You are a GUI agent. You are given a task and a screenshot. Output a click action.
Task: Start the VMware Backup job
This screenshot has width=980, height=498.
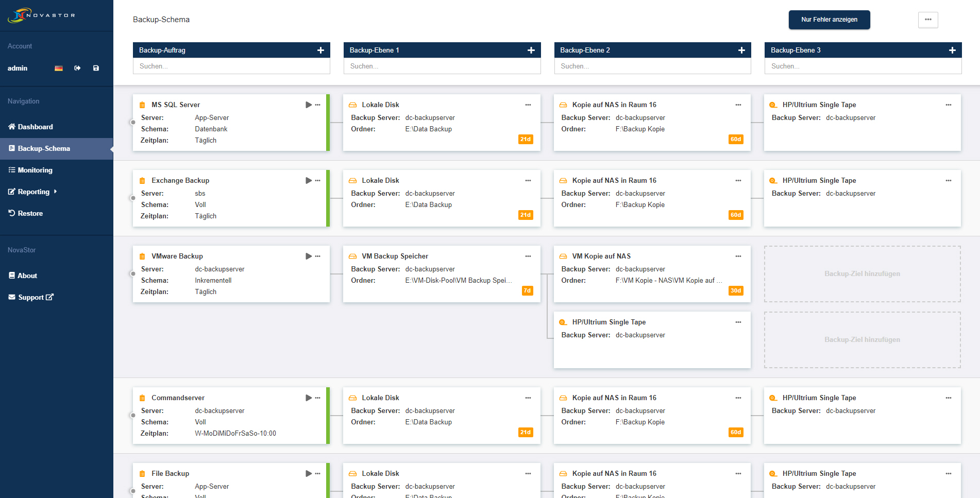(x=308, y=256)
